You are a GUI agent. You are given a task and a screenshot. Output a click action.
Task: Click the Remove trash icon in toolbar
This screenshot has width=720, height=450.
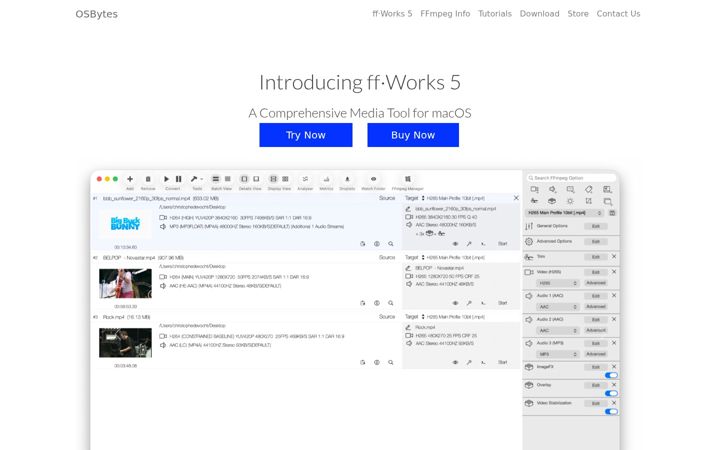pos(148,179)
